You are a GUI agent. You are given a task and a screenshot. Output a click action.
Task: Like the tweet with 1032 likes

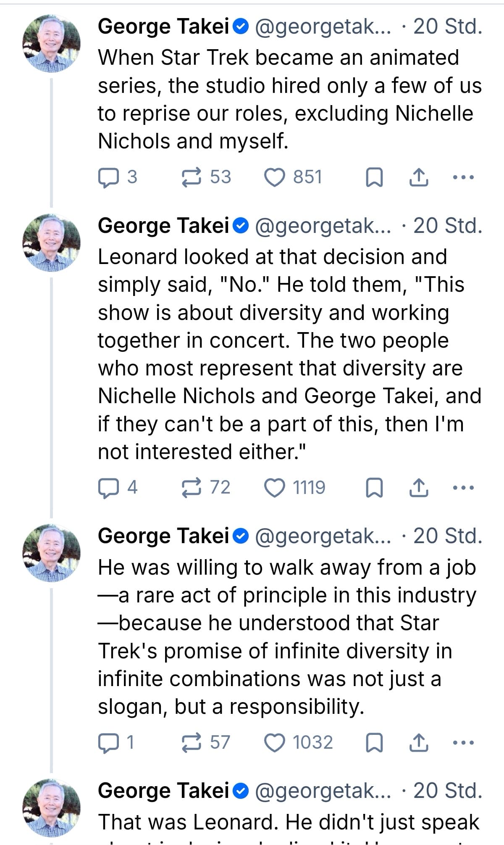[274, 742]
